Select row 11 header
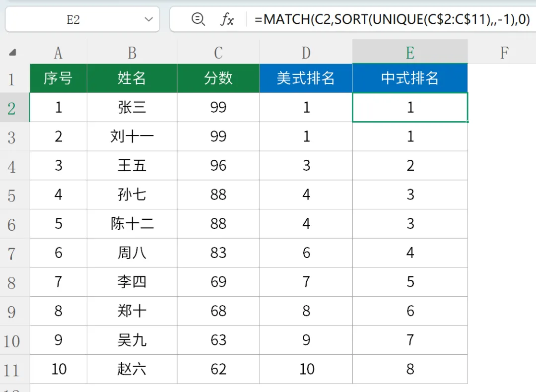Viewport: 536px width, 392px height. pos(15,370)
